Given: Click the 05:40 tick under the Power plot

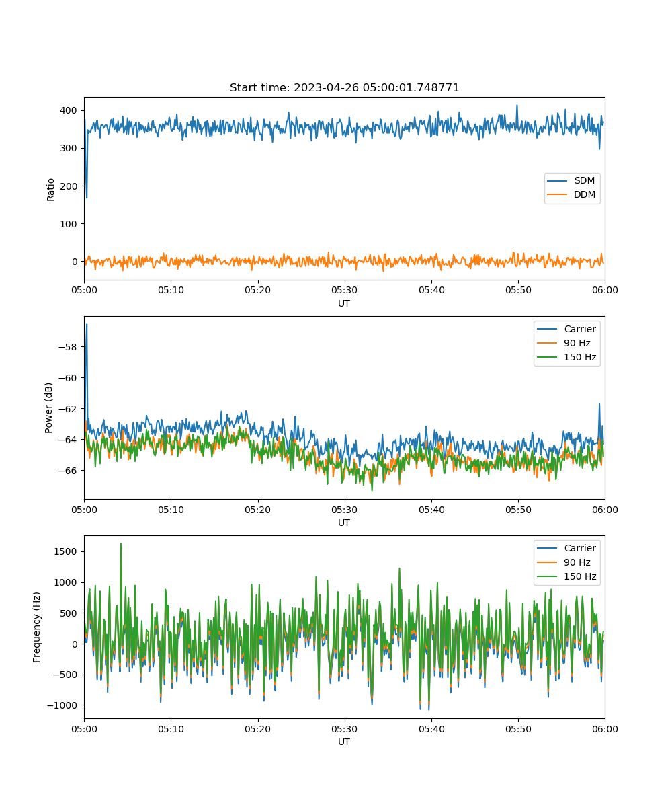Looking at the screenshot, I should pos(431,509).
